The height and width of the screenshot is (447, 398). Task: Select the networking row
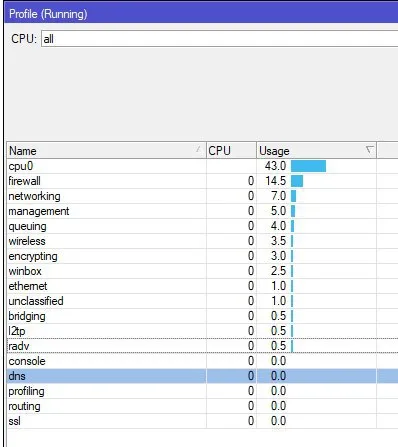(202, 196)
